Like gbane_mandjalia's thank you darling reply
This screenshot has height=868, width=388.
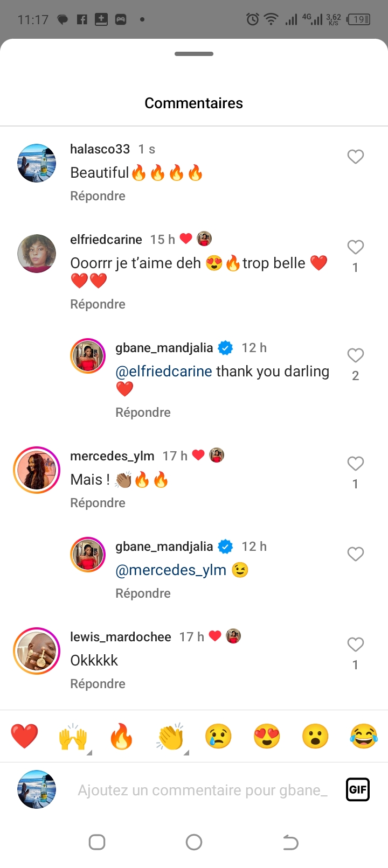pos(355,355)
